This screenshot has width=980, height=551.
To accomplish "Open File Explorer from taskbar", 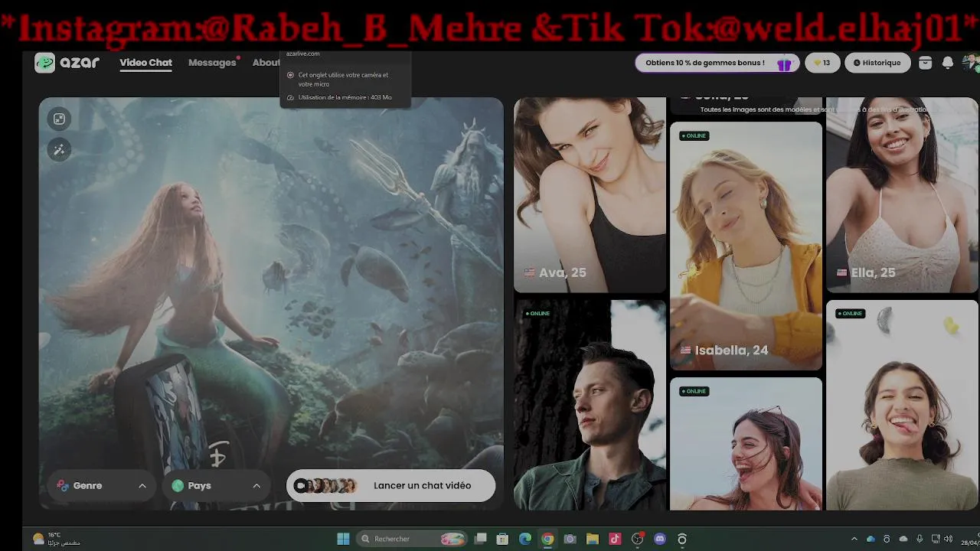I will coord(593,539).
